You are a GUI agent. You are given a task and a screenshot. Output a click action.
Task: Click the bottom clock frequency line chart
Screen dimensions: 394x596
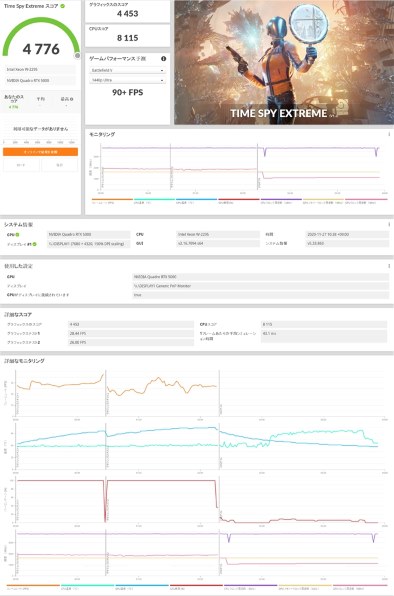[199, 553]
